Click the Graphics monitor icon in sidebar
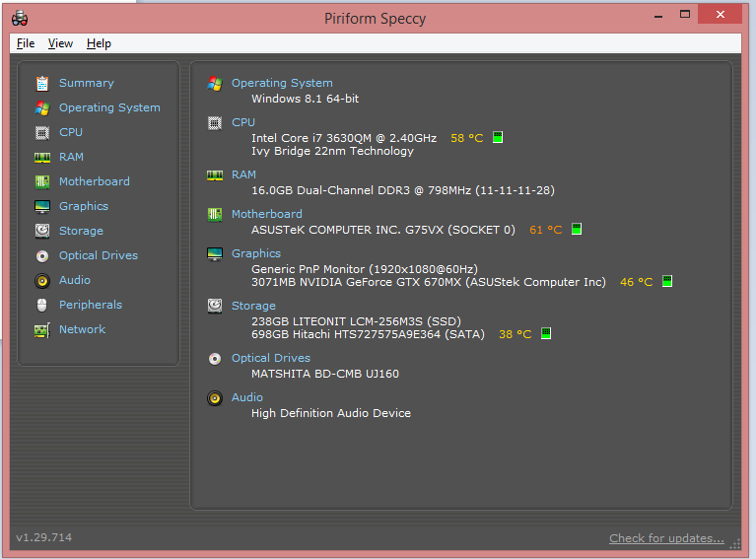Image resolution: width=756 pixels, height=559 pixels. 42,206
